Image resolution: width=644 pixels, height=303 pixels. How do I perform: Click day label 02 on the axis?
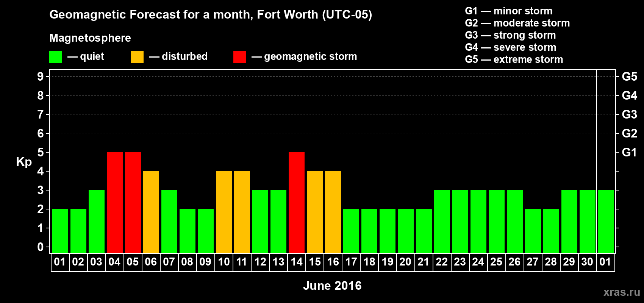78,262
